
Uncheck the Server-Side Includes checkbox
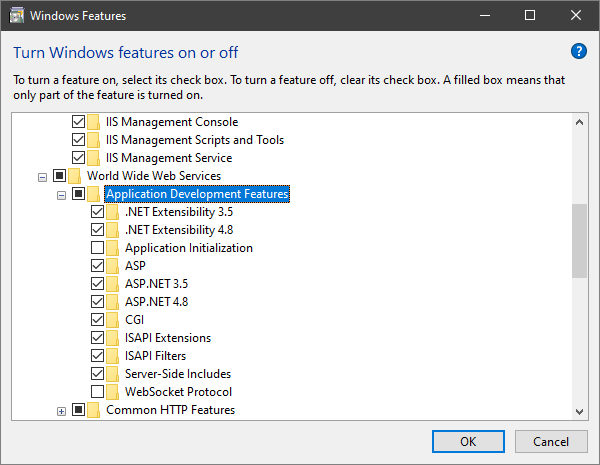point(98,374)
